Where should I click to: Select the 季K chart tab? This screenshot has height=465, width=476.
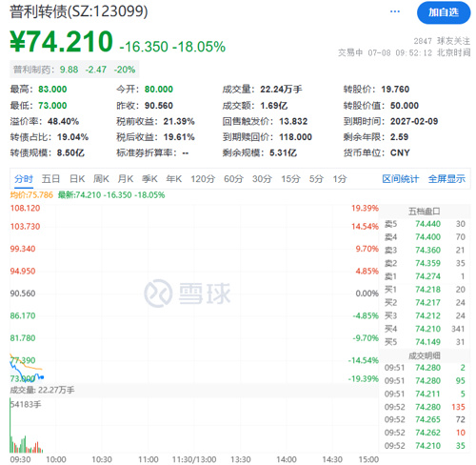click(x=149, y=179)
